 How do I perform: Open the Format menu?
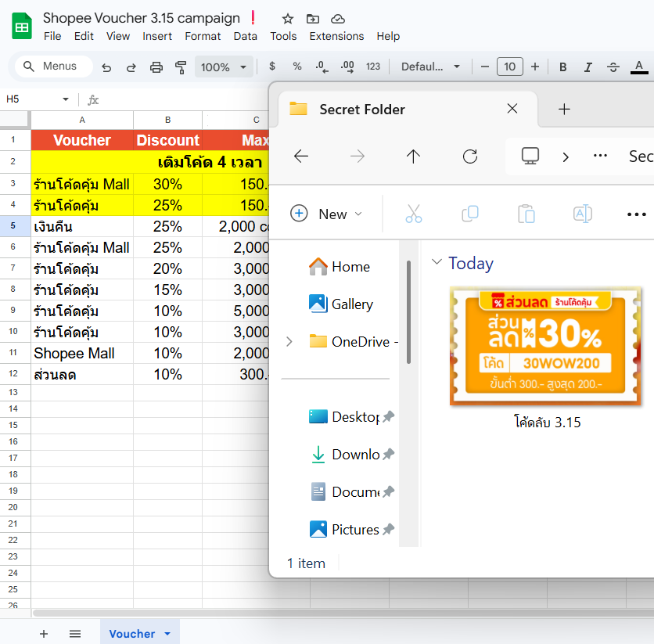click(203, 36)
